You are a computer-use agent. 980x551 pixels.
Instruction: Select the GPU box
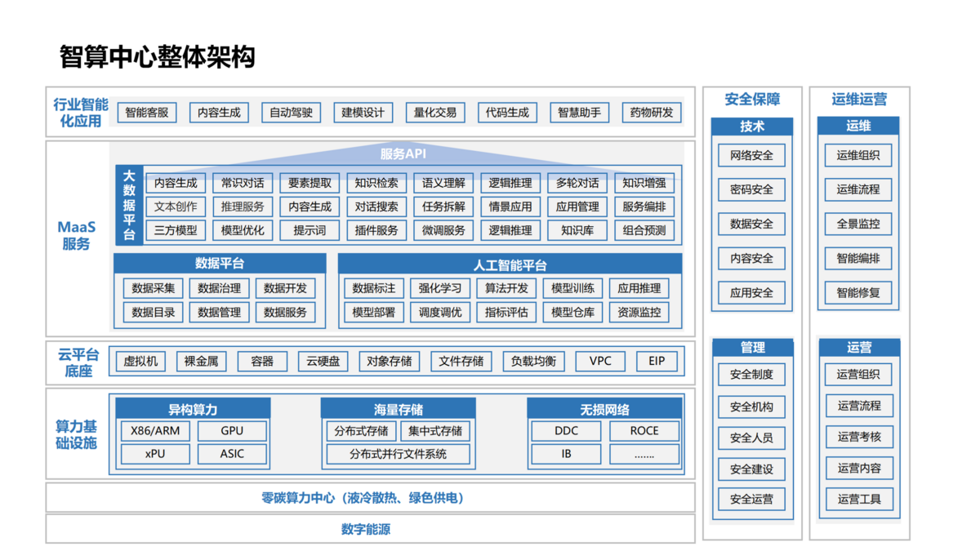[232, 431]
